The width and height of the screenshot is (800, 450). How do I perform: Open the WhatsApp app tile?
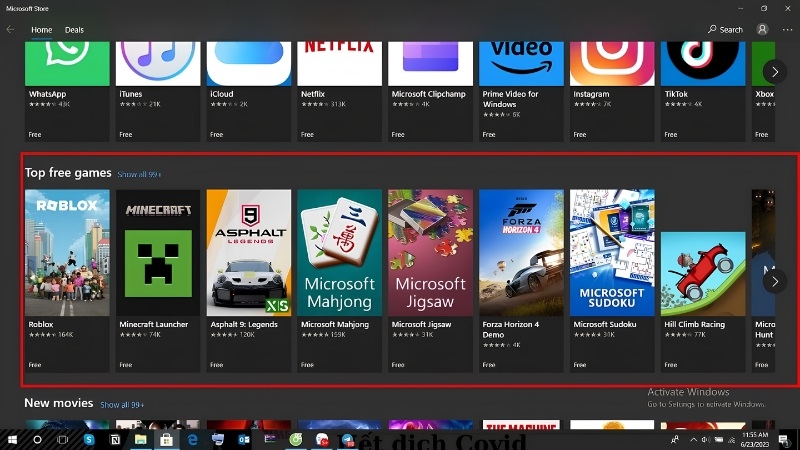click(67, 91)
